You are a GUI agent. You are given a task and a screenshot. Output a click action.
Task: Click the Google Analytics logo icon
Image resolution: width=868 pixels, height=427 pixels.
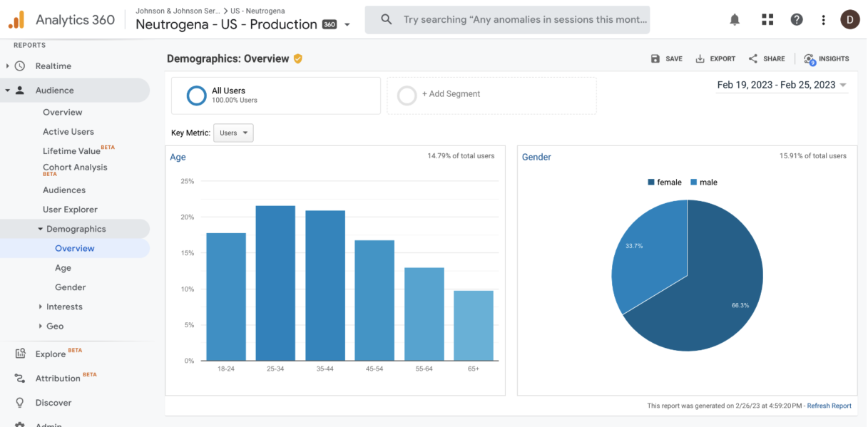[x=16, y=20]
